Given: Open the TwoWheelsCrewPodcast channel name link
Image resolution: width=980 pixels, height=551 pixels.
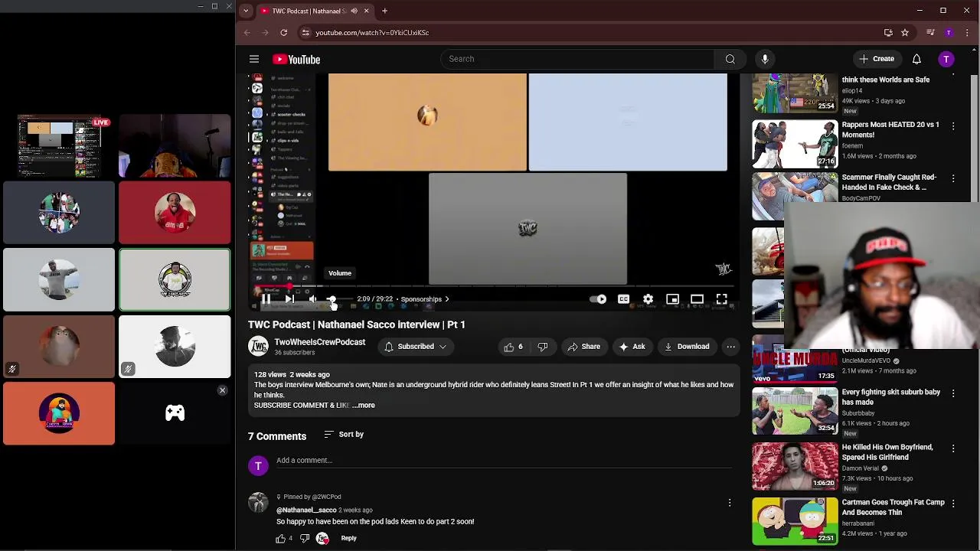Looking at the screenshot, I should click(320, 342).
